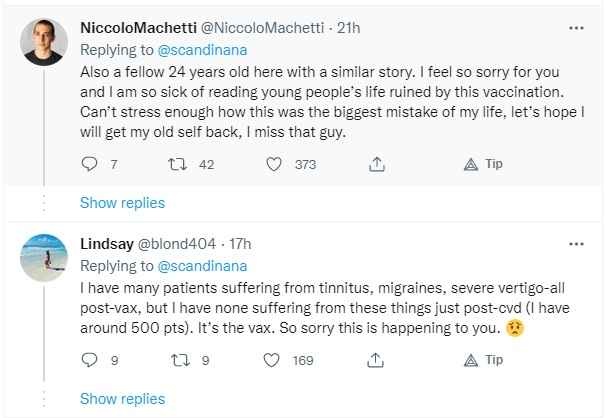607x418 pixels.
Task: Share NiccoloMachetti's tweet
Action: [x=377, y=165]
